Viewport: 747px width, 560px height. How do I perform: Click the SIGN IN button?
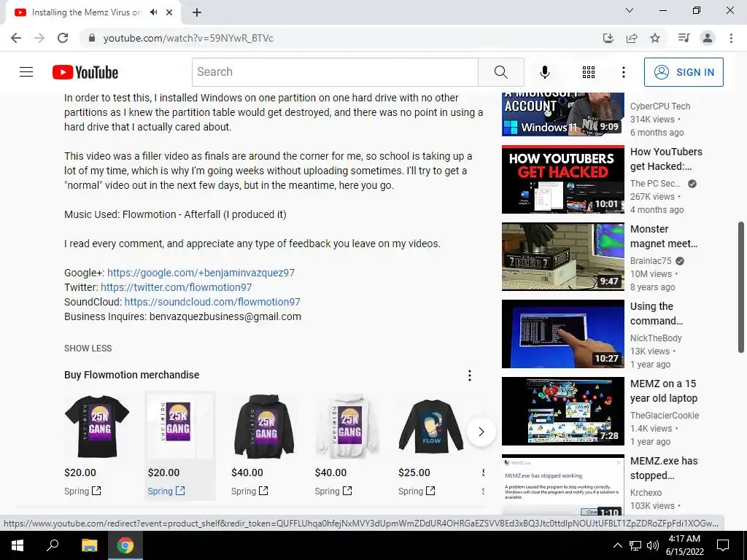coord(684,72)
